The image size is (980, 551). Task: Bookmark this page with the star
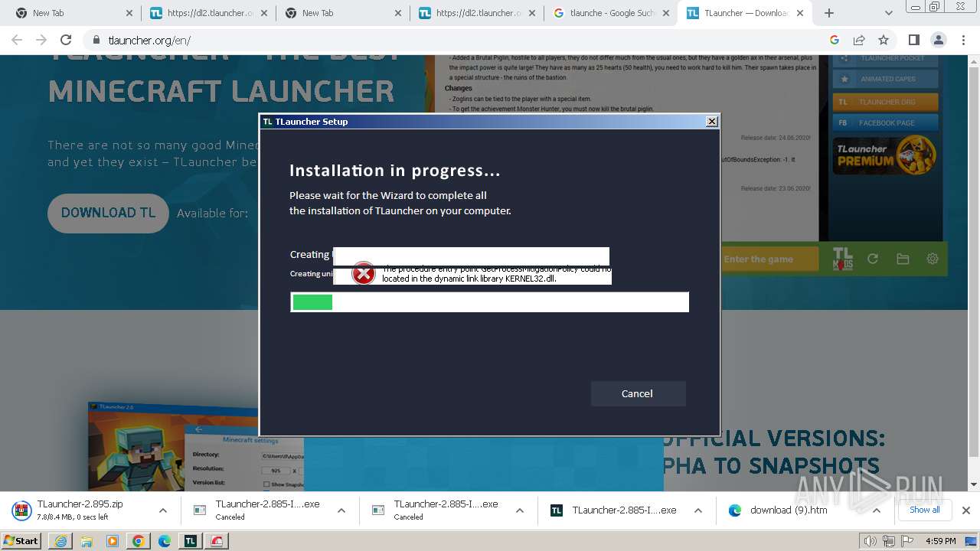tap(884, 40)
